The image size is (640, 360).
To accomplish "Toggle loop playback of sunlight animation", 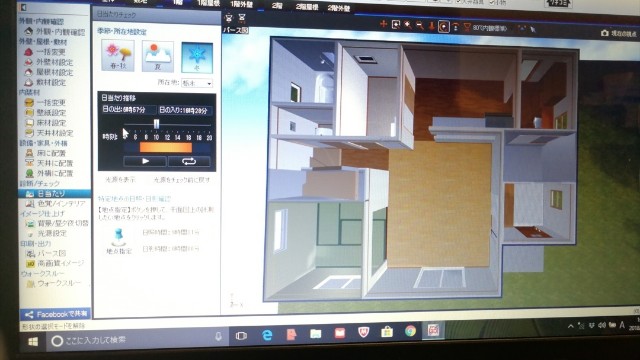I will tap(189, 162).
